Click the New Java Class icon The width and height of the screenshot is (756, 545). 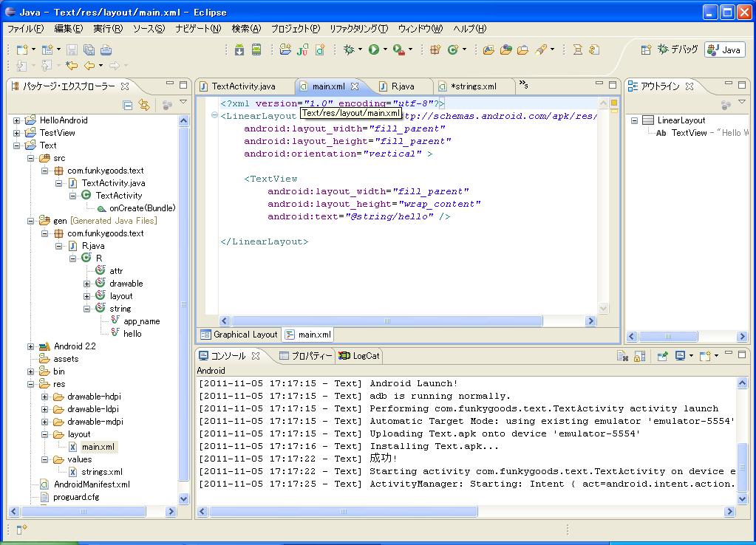click(452, 49)
